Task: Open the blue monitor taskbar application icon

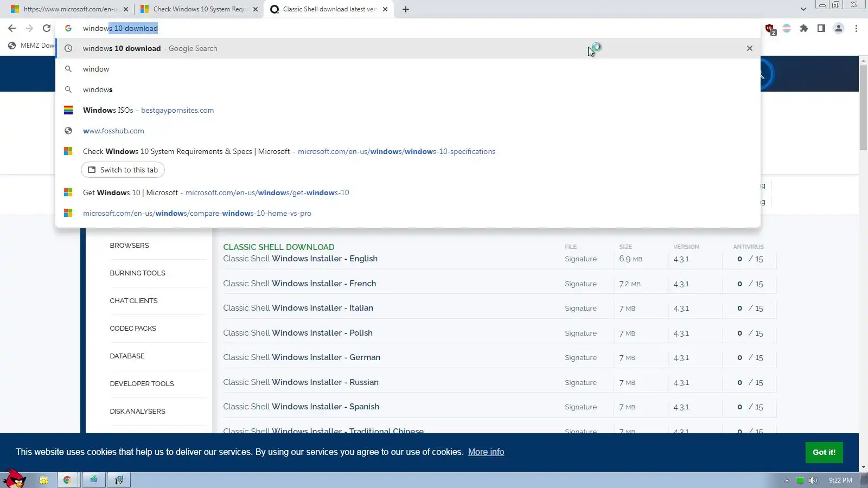Action: tap(93, 480)
